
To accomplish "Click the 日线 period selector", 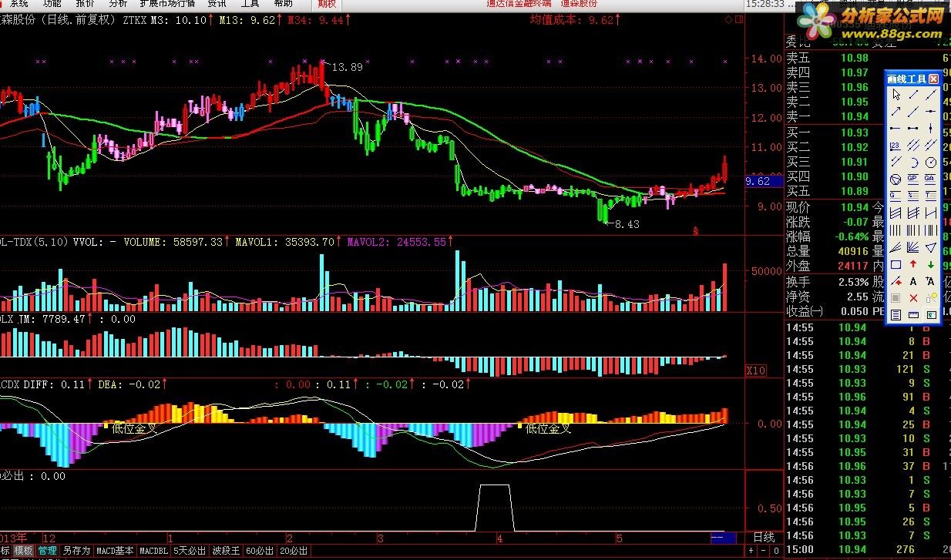I will pyautogui.click(x=764, y=537).
